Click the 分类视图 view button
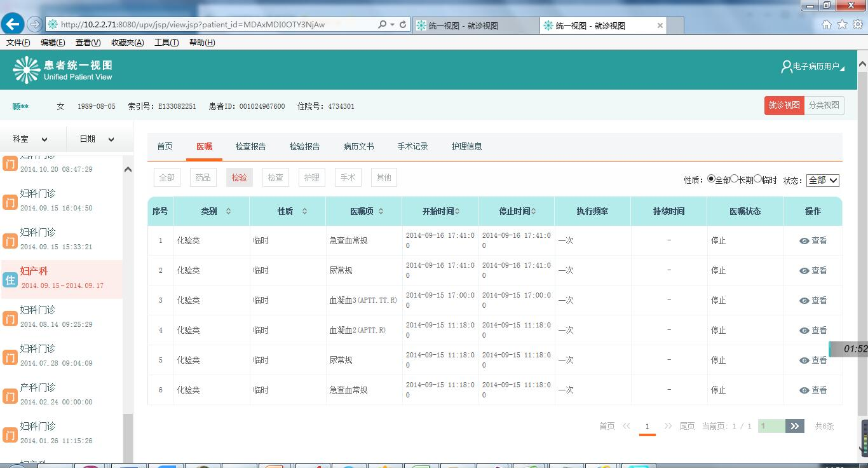 click(x=824, y=106)
